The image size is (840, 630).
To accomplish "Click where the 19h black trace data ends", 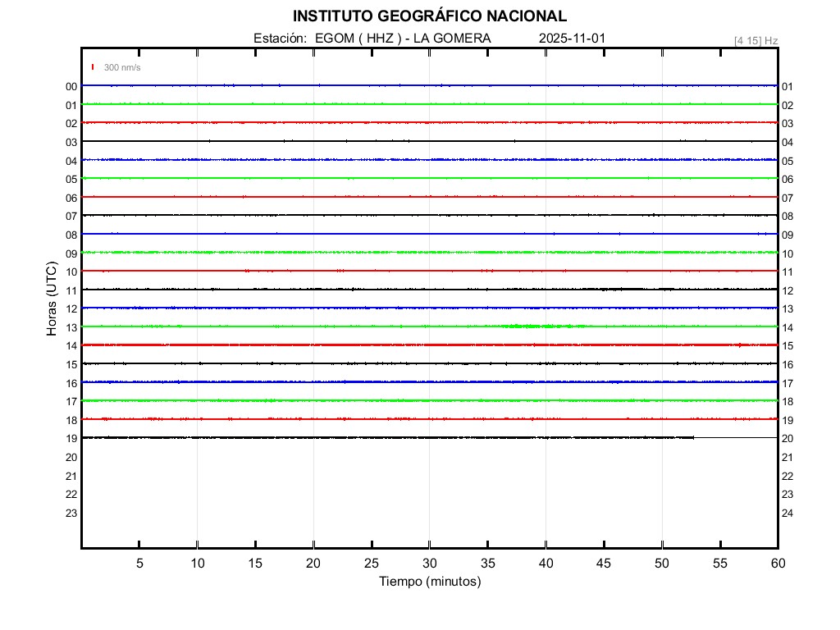I will tap(694, 437).
